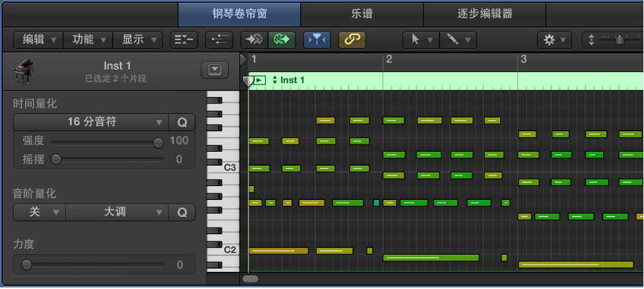Viewport: 644px width, 289px height.
Task: Click the vertical zoom slider
Action: 620,40
